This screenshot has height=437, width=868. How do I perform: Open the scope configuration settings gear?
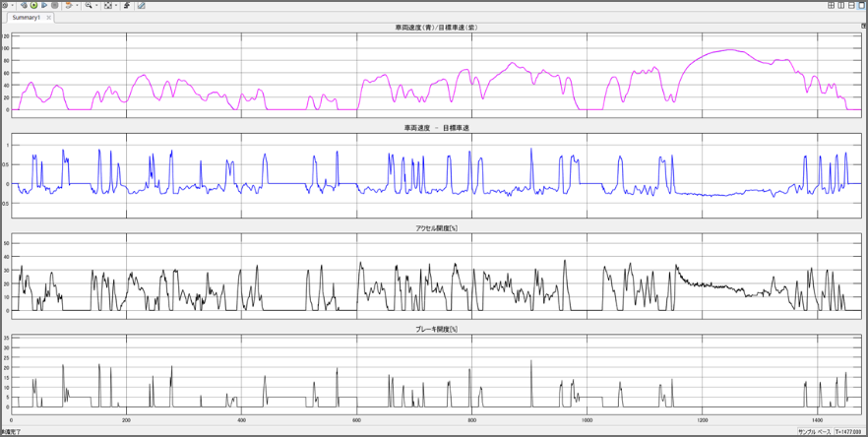tap(4, 5)
